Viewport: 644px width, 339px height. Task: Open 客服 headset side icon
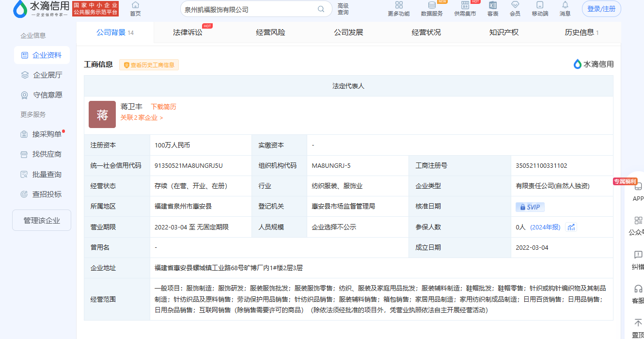tap(638, 289)
